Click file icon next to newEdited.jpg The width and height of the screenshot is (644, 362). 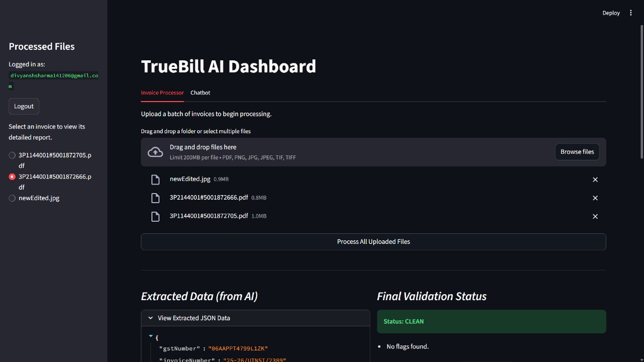155,179
